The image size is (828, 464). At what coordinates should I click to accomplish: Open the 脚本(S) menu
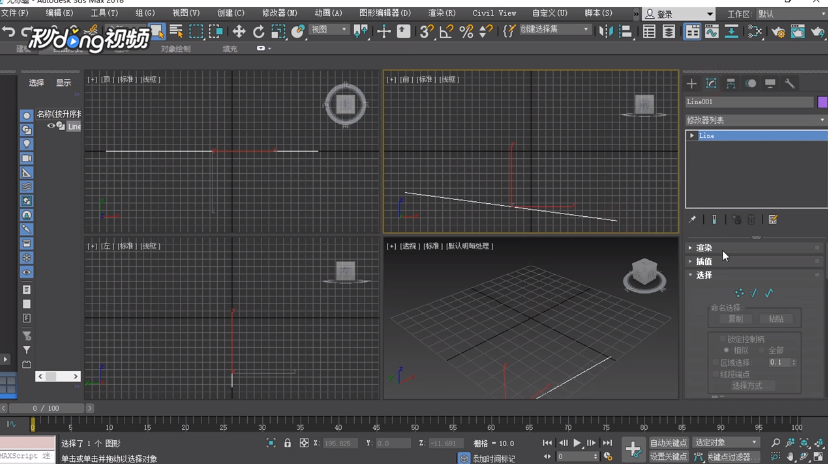598,13
